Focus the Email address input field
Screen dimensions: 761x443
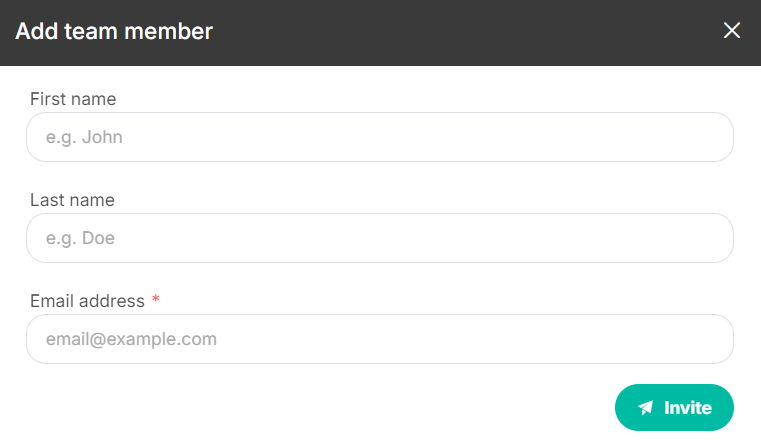tap(380, 339)
